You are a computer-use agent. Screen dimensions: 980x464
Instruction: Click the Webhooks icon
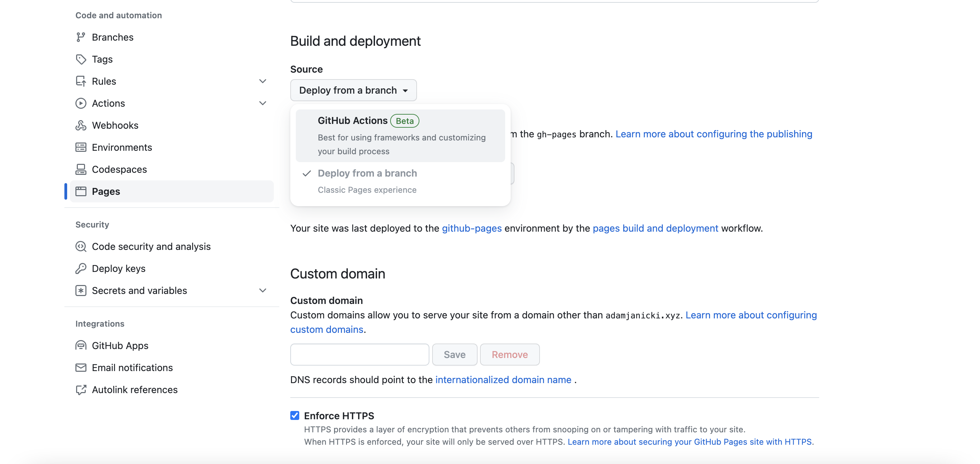[x=81, y=126]
